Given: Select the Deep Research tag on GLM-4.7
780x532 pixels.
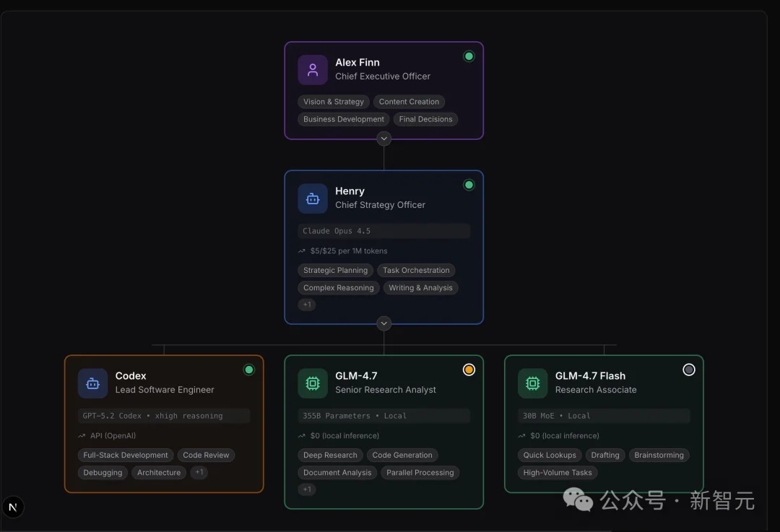Looking at the screenshot, I should point(330,455).
